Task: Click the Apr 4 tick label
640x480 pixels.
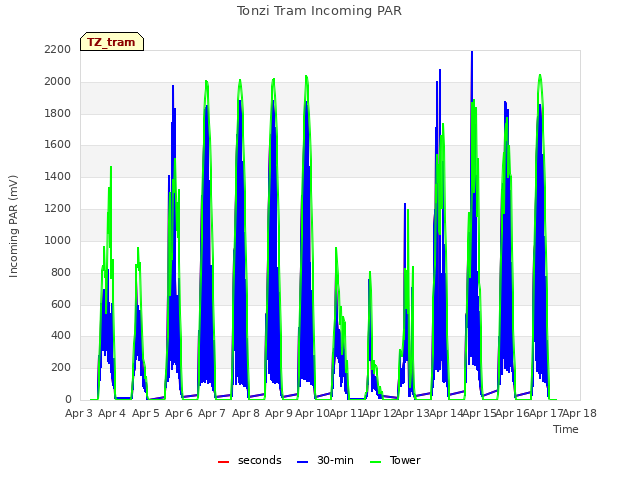Action: click(112, 413)
